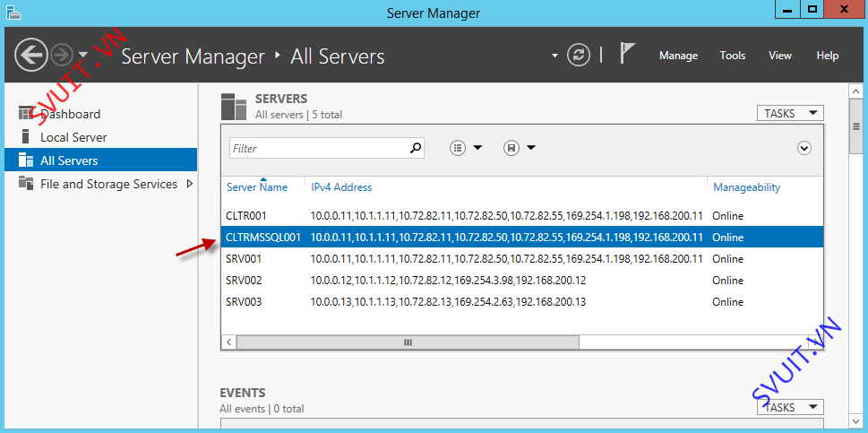Expand File and Storage Services arrow
The image size is (868, 433).
pos(189,184)
